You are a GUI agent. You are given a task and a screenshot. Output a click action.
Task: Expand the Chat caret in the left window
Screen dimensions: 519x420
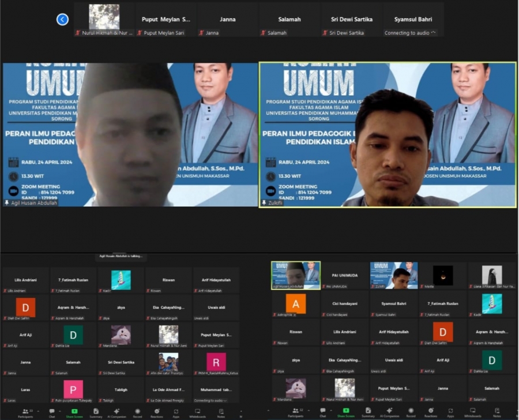pos(59,411)
